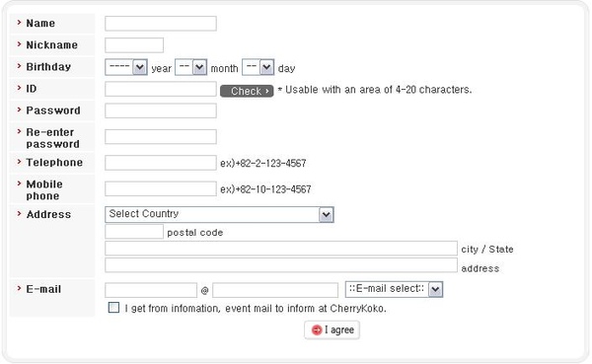
Task: Focus the ID text field
Action: click(161, 89)
